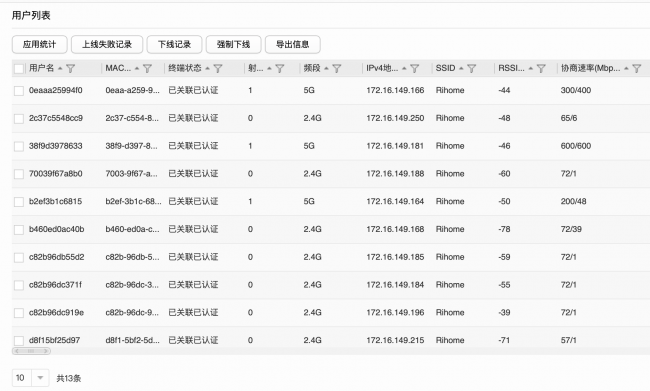
Task: Open filter for 用户名 column
Action: (70, 68)
